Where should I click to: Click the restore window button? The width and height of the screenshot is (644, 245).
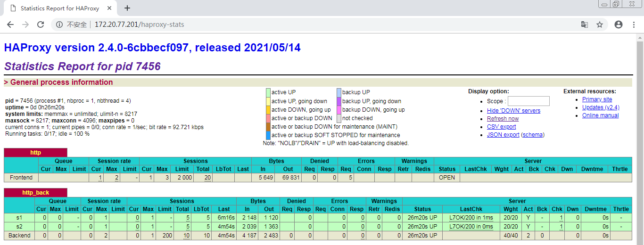click(616, 4)
